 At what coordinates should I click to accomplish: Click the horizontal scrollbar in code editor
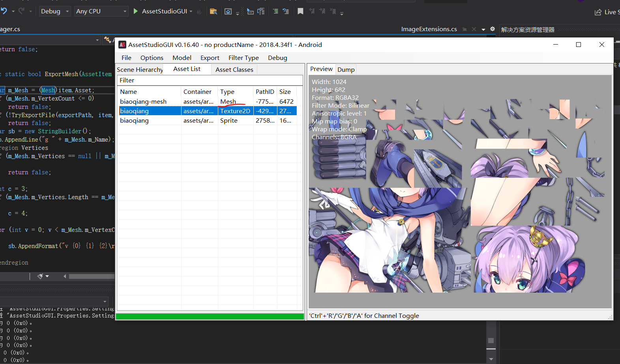(x=92, y=276)
